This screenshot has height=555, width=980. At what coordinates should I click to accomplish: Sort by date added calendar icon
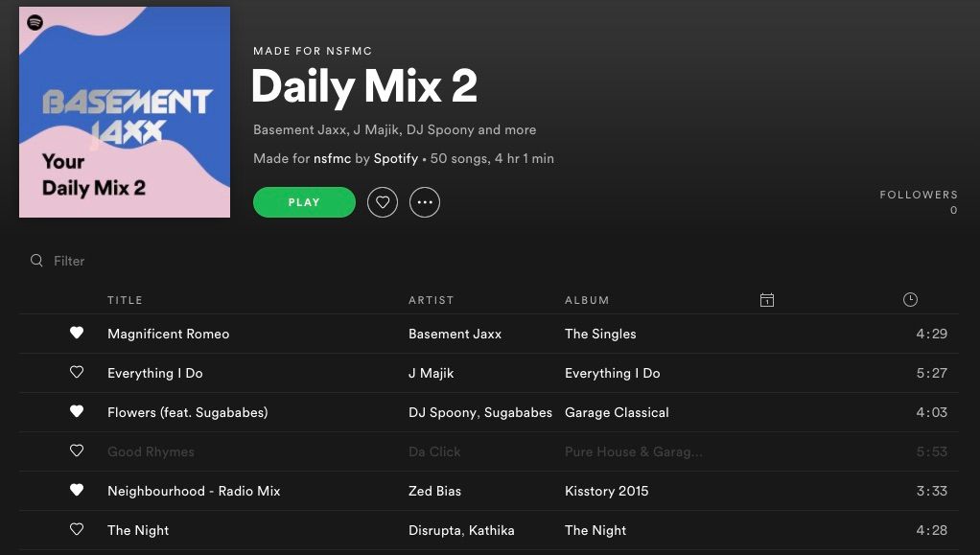tap(767, 300)
